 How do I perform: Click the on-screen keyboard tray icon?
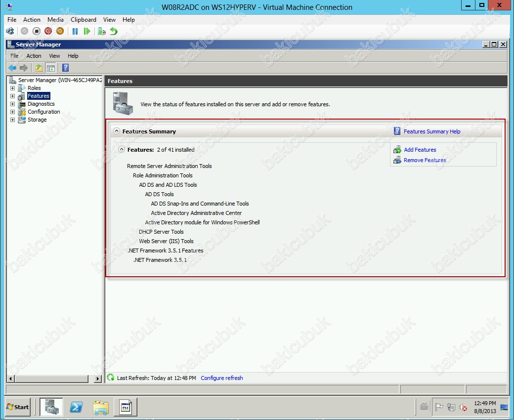pyautogui.click(x=424, y=407)
